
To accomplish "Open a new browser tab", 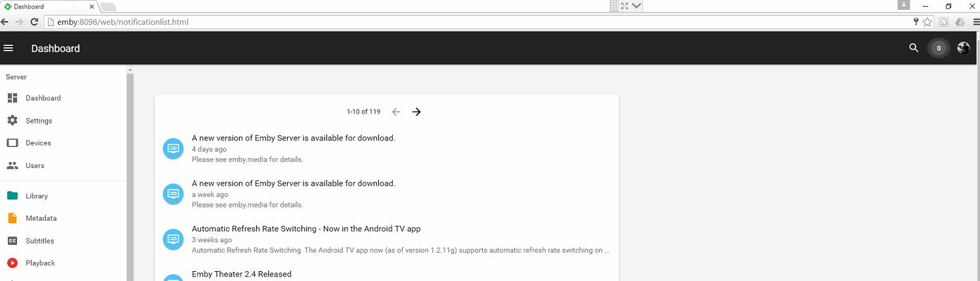I will (109, 7).
